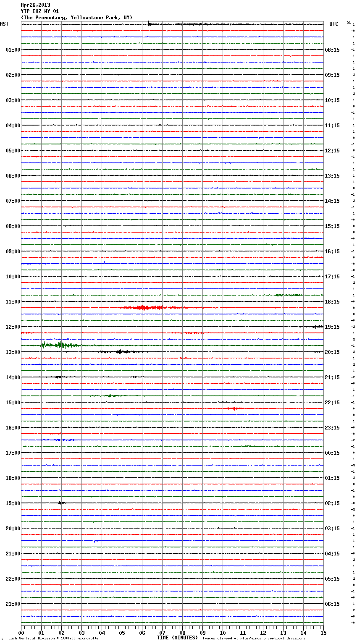Screen dimensions: 357x644
Task: Select the 23:00 MST time label
Action: pyautogui.click(x=13, y=604)
